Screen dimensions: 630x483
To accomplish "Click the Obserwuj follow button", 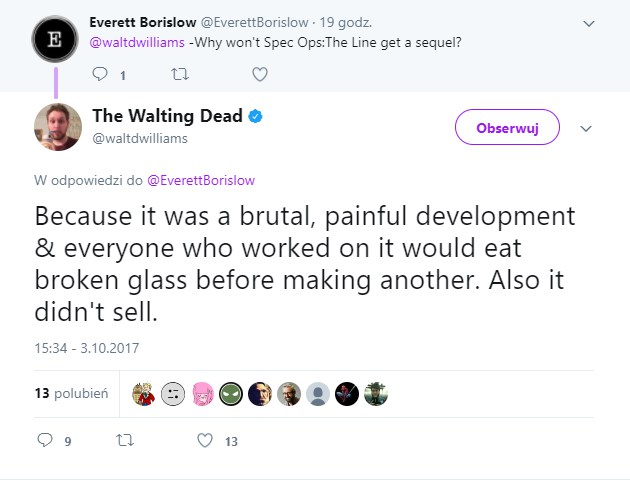I will [x=507, y=128].
